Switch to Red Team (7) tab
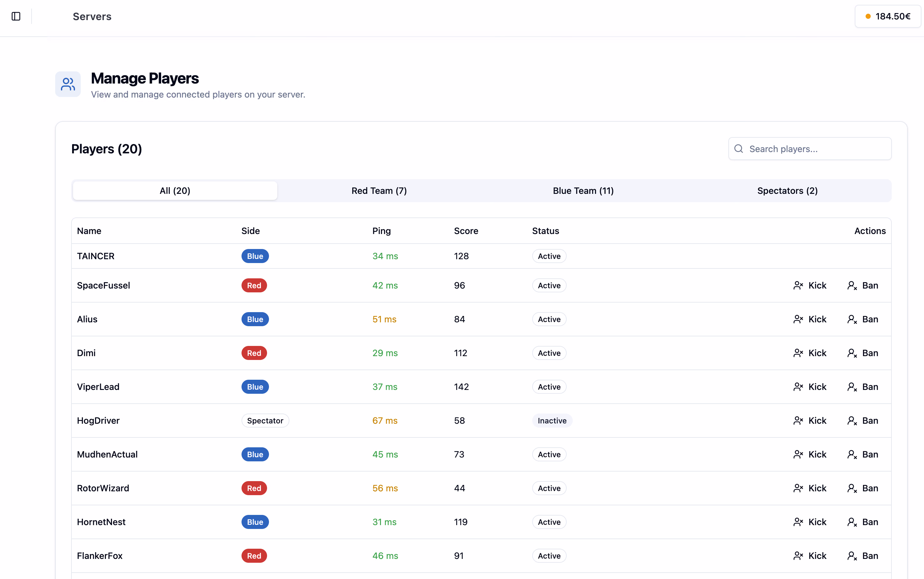This screenshot has width=924, height=579. 379,191
